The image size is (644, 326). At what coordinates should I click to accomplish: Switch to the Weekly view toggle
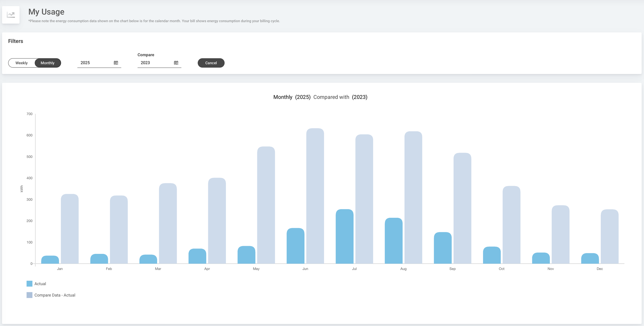click(22, 63)
